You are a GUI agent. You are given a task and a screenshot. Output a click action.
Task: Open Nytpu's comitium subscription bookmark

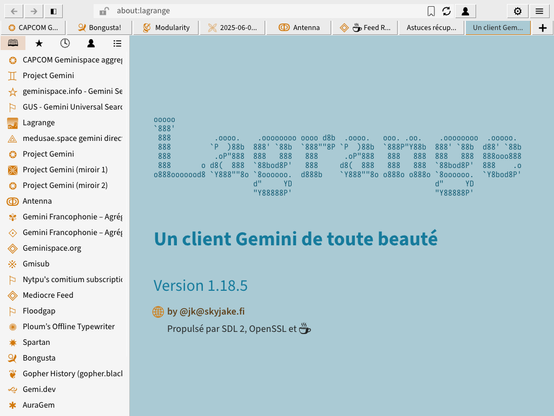click(65, 280)
